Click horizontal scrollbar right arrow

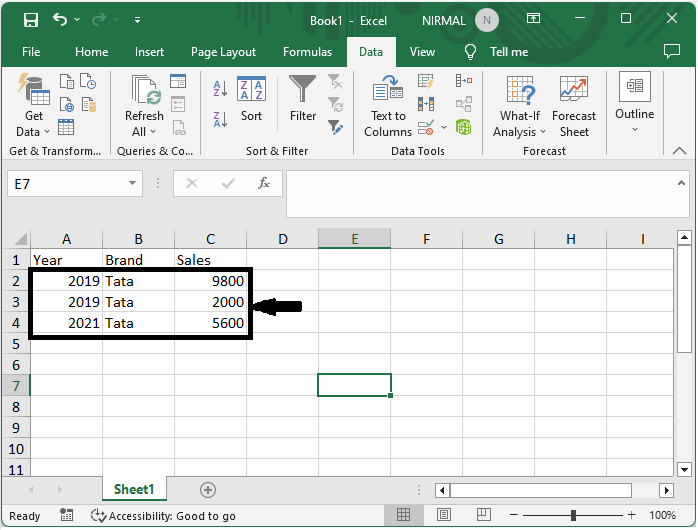click(666, 490)
